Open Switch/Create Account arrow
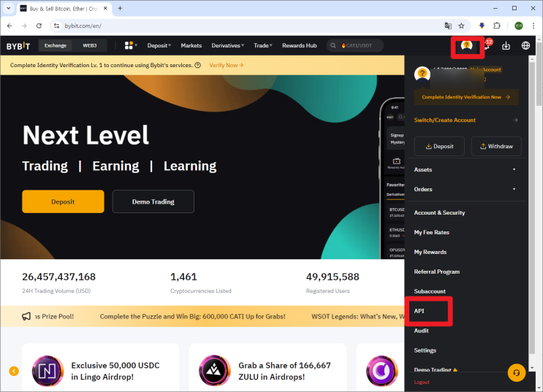 [515, 120]
